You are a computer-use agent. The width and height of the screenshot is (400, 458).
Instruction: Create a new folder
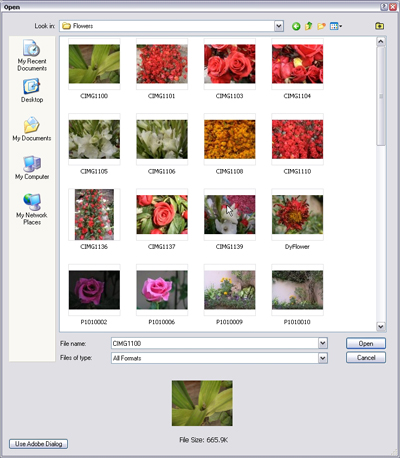(321, 26)
